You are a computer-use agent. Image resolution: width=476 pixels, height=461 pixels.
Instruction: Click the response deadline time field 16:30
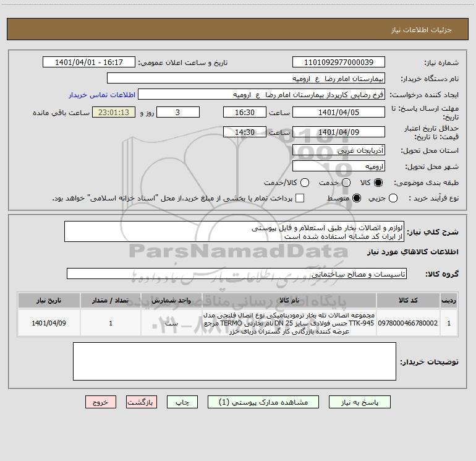245,112
